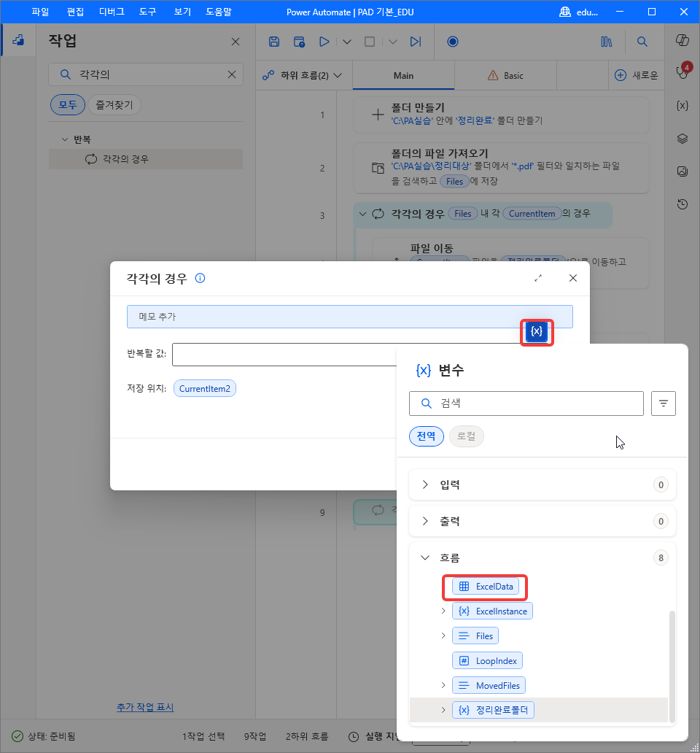Collapse the 반복 group in actions tree
700x753 pixels.
pyautogui.click(x=65, y=139)
